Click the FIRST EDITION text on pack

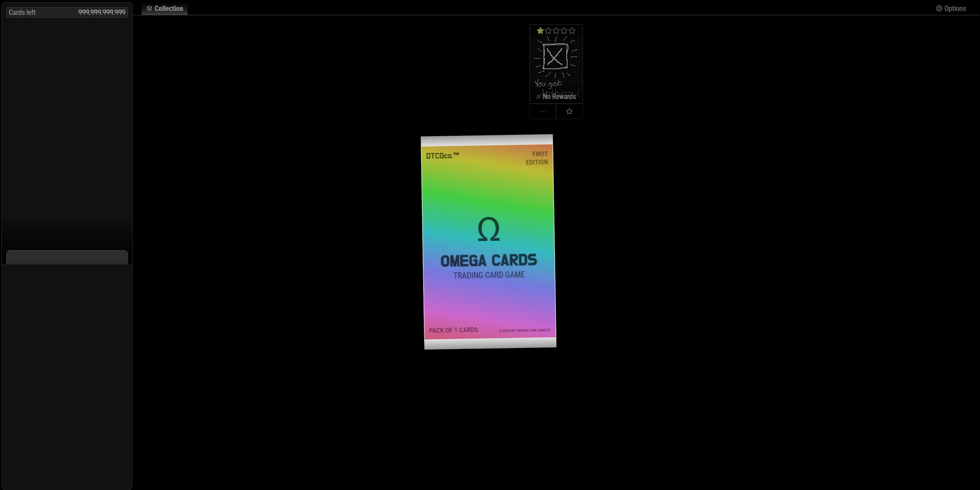click(537, 158)
